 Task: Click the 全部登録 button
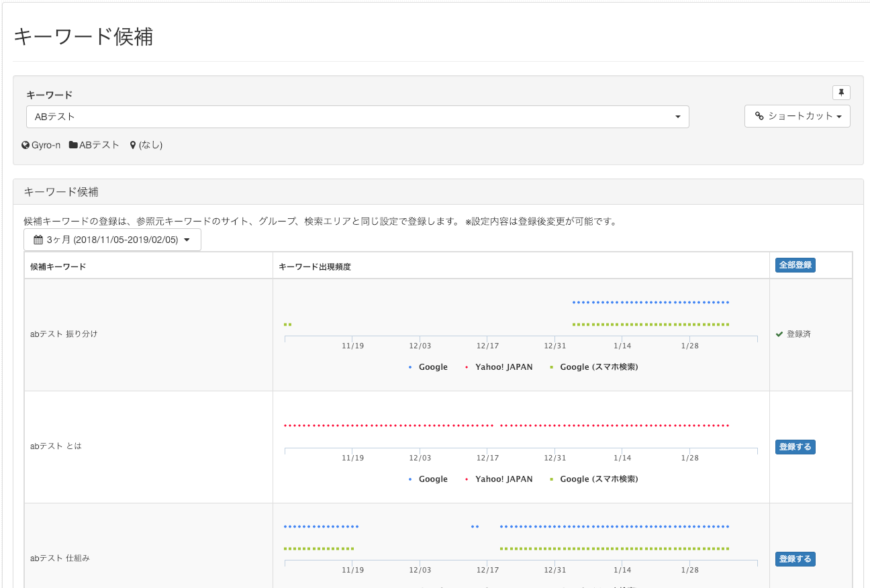[x=795, y=265]
